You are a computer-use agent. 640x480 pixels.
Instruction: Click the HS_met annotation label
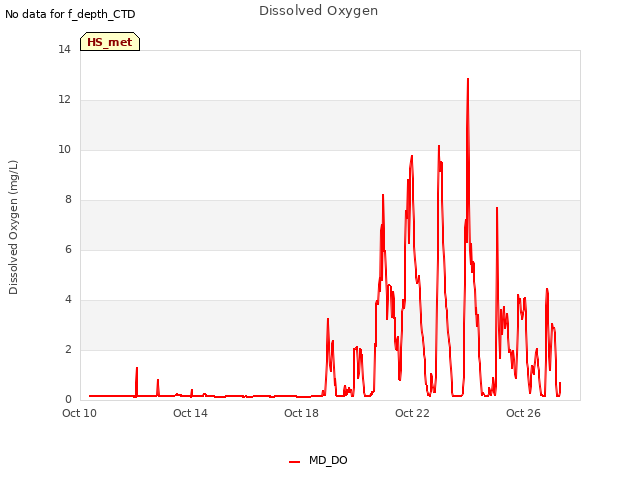(110, 42)
